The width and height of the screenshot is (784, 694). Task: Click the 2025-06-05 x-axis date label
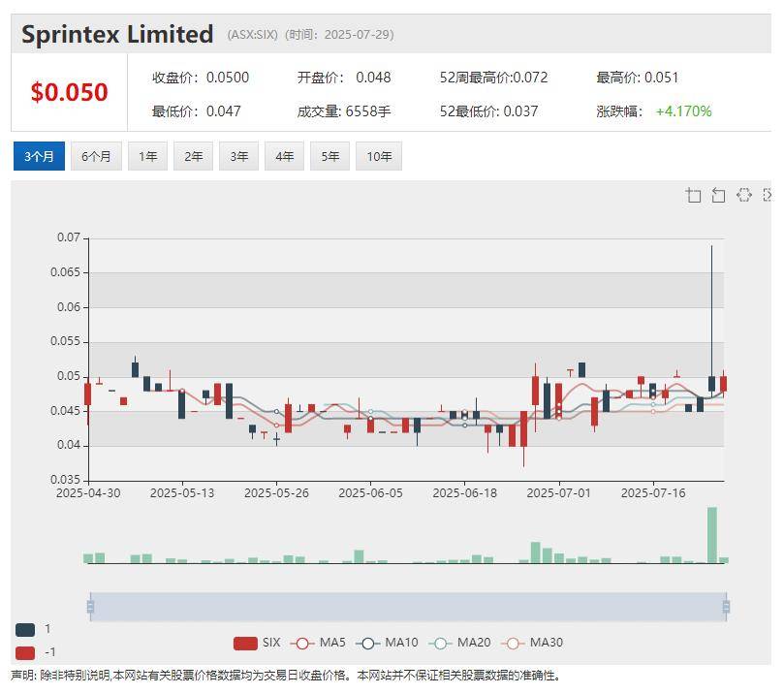370,493
